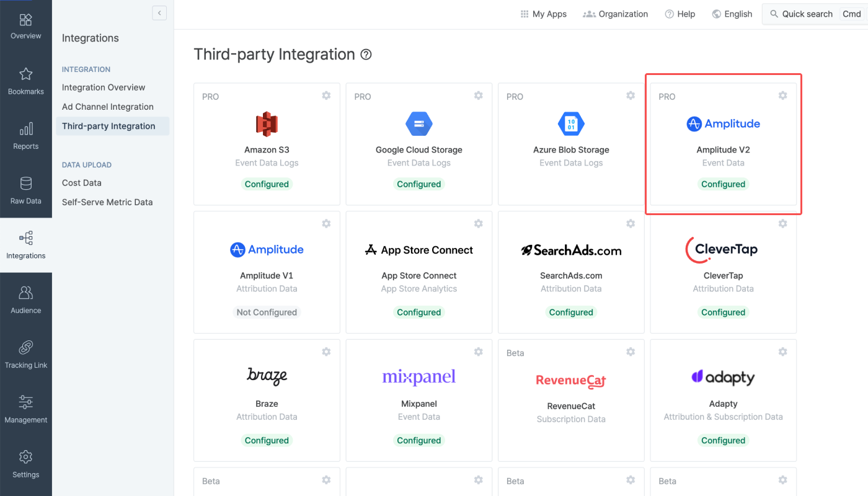868x496 pixels.
Task: Open Mixpanel card settings gear
Action: [479, 352]
